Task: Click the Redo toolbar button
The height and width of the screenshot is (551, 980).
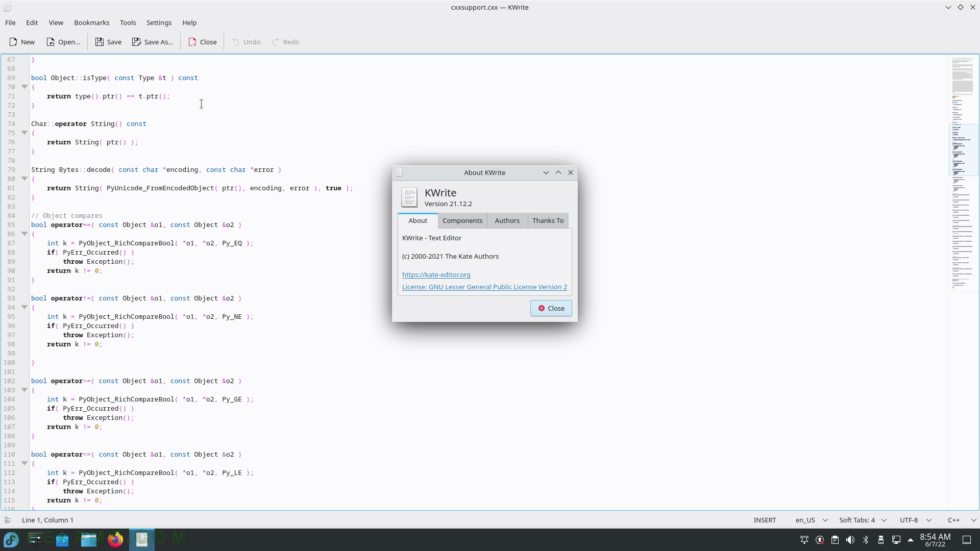Action: 286,42
